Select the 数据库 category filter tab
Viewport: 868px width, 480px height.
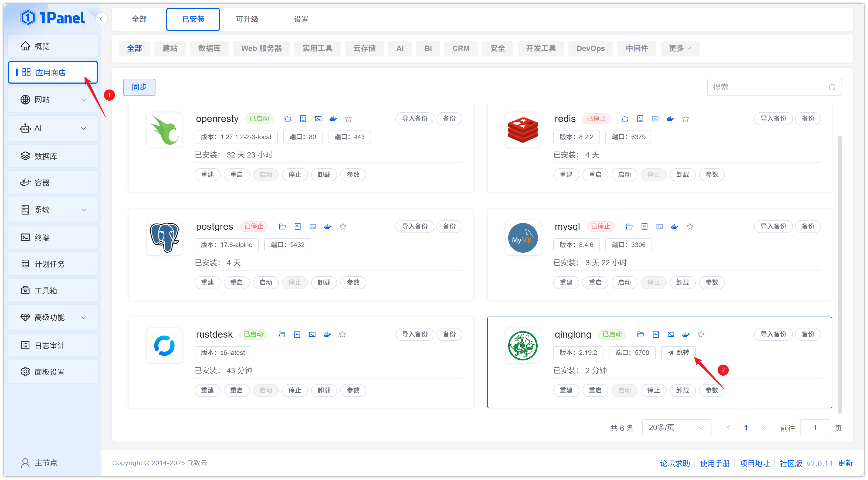click(x=209, y=48)
